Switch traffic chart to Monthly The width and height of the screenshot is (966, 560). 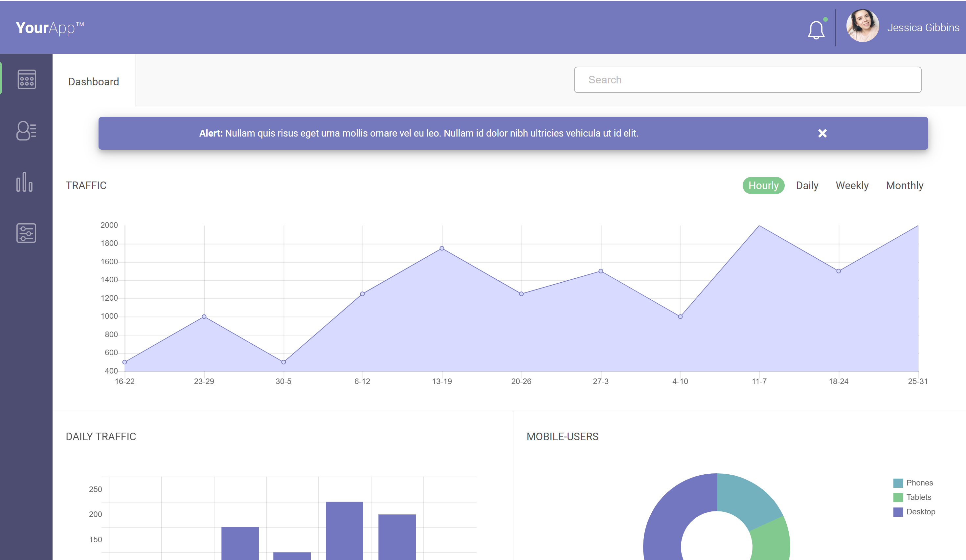click(904, 185)
